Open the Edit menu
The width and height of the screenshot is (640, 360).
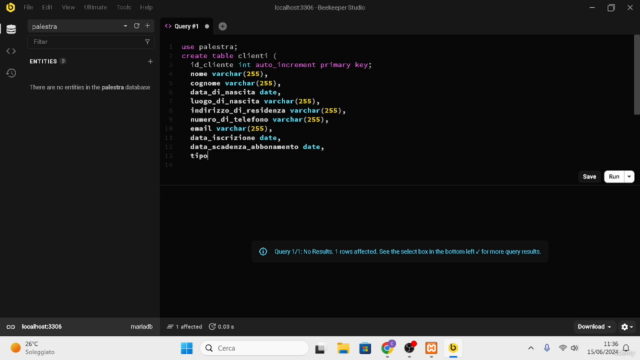(47, 7)
